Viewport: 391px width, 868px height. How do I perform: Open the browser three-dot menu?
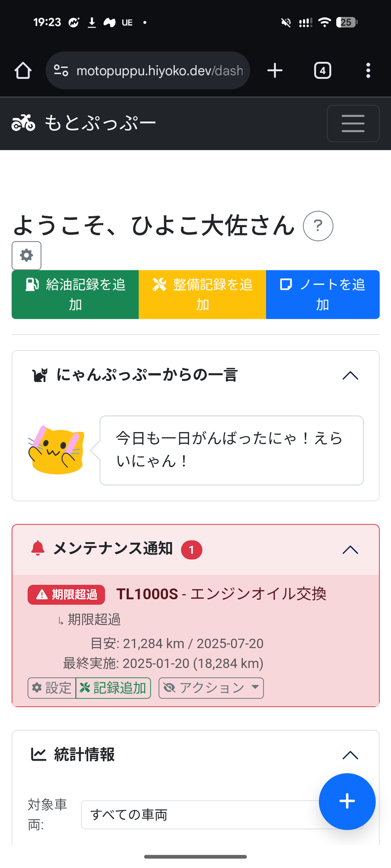368,70
